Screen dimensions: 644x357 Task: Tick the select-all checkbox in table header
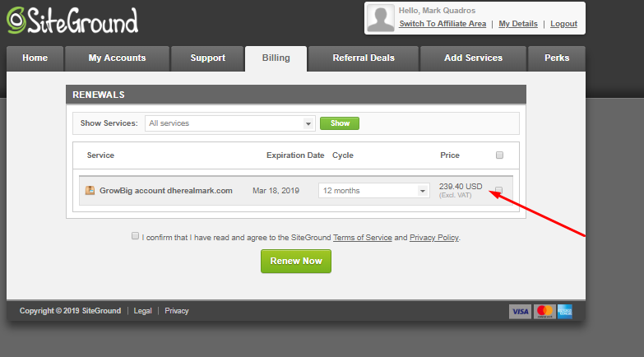pos(499,155)
